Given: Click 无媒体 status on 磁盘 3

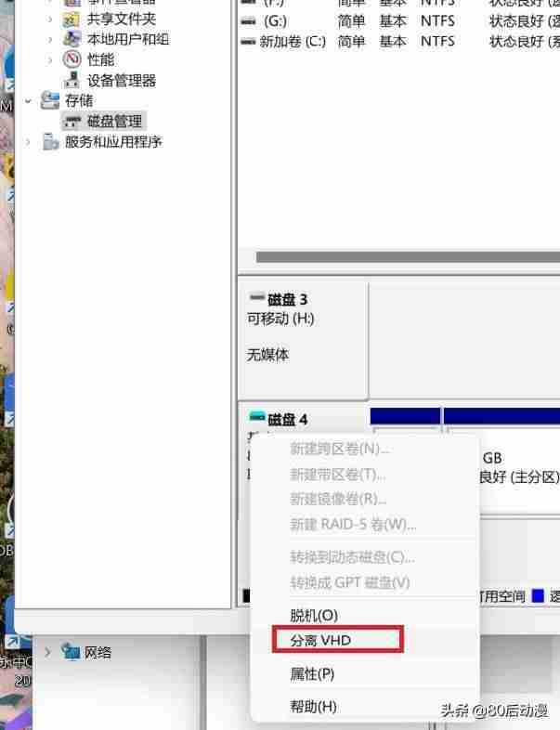Looking at the screenshot, I should coord(267,355).
